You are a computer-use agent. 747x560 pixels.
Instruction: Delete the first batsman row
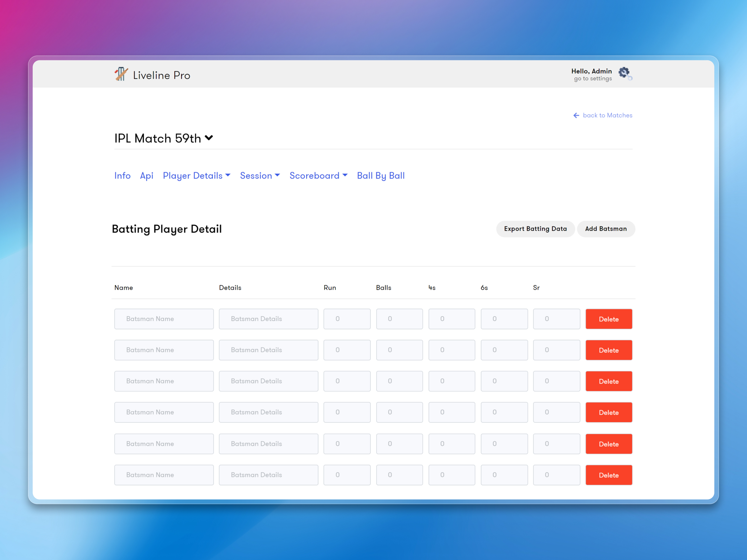coord(608,319)
